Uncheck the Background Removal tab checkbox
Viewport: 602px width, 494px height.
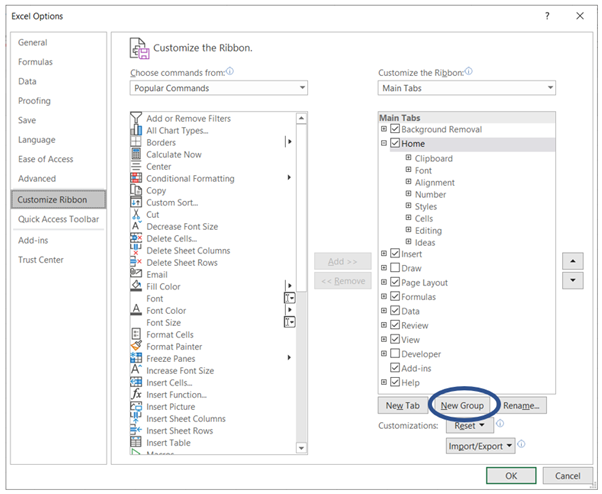[x=395, y=129]
